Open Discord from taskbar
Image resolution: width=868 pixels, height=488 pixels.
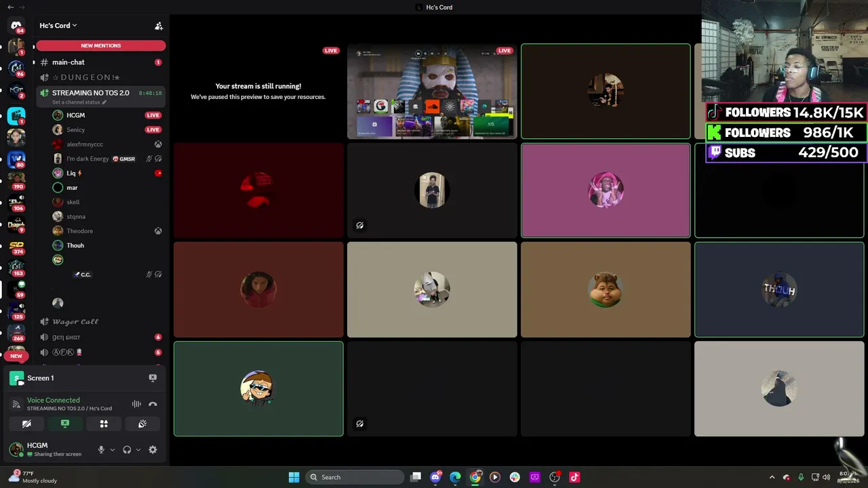(x=435, y=477)
